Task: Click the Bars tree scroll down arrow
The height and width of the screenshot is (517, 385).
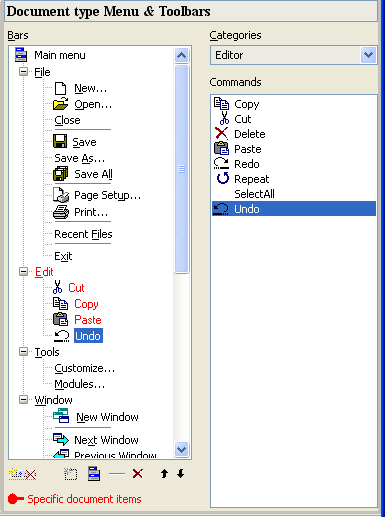Action: tap(181, 449)
